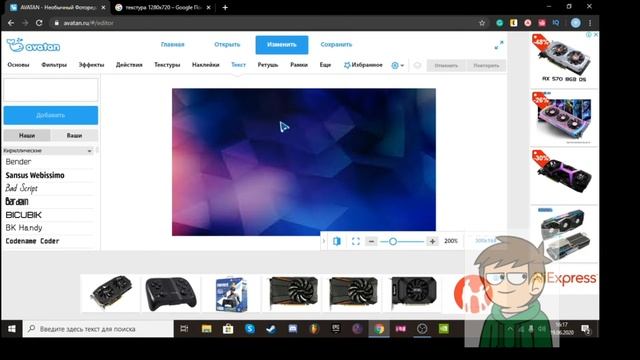Image resolution: width=640 pixels, height=360 pixels.
Task: Choose the Sansus Webissimo font
Action: pos(35,175)
